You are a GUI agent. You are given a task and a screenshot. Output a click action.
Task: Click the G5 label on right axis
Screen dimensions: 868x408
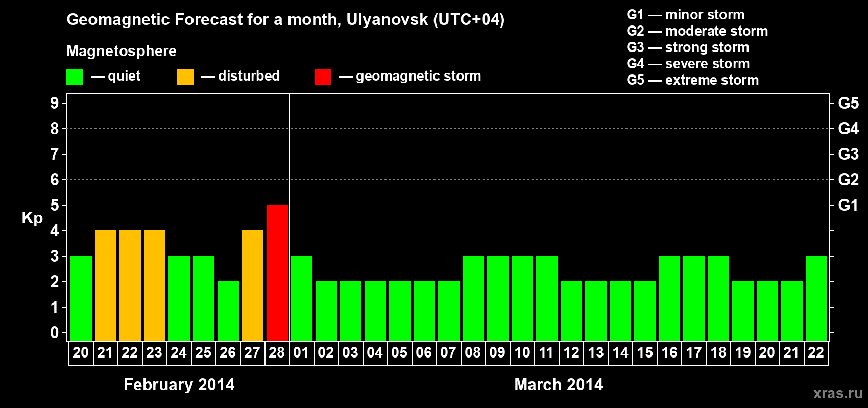[849, 103]
